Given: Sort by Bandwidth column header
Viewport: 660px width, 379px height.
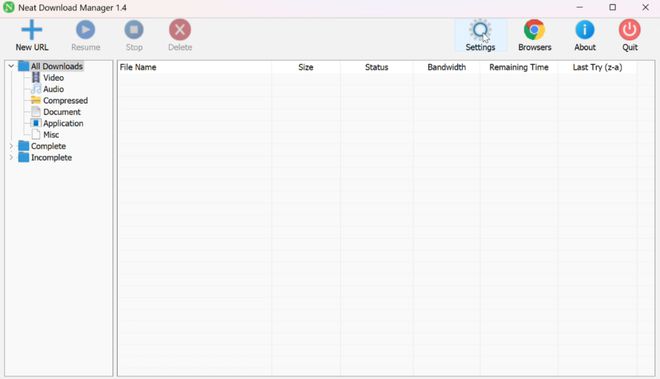Looking at the screenshot, I should pyautogui.click(x=447, y=67).
